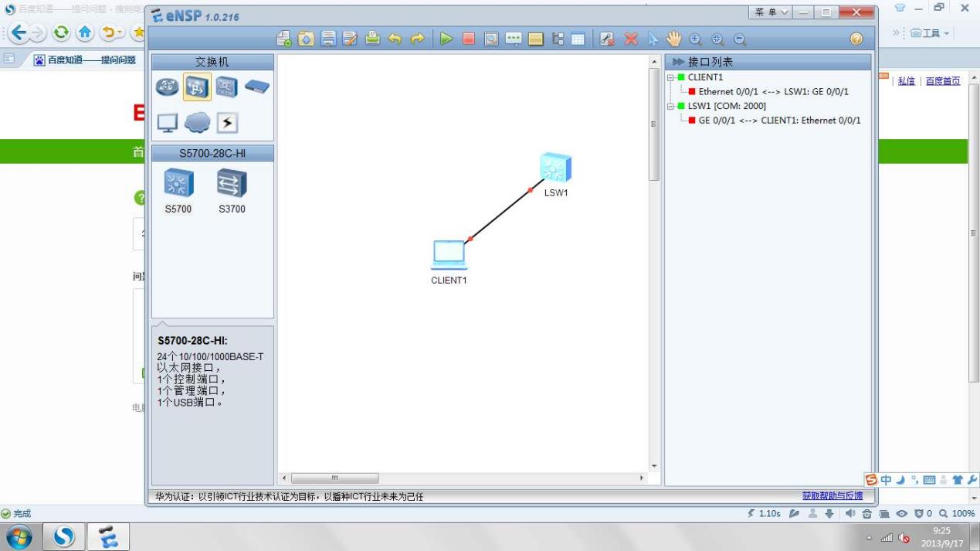Image resolution: width=980 pixels, height=551 pixels.
Task: Click eNSP taskbar icon
Action: 108,536
